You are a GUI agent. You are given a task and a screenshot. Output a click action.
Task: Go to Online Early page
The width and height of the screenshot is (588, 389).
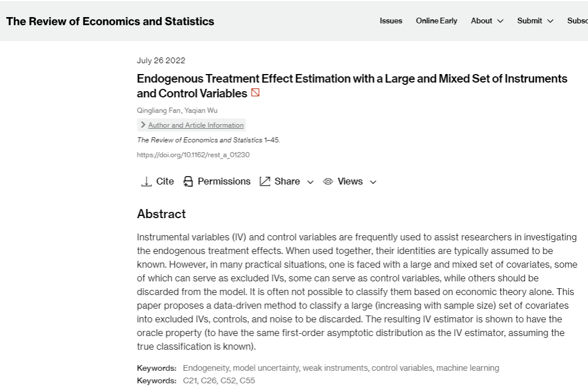(x=436, y=21)
